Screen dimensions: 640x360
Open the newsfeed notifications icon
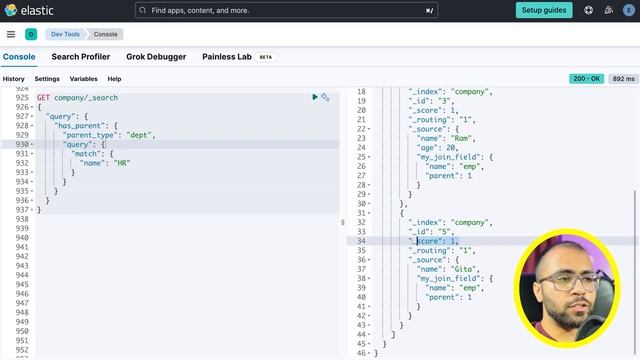click(x=609, y=10)
